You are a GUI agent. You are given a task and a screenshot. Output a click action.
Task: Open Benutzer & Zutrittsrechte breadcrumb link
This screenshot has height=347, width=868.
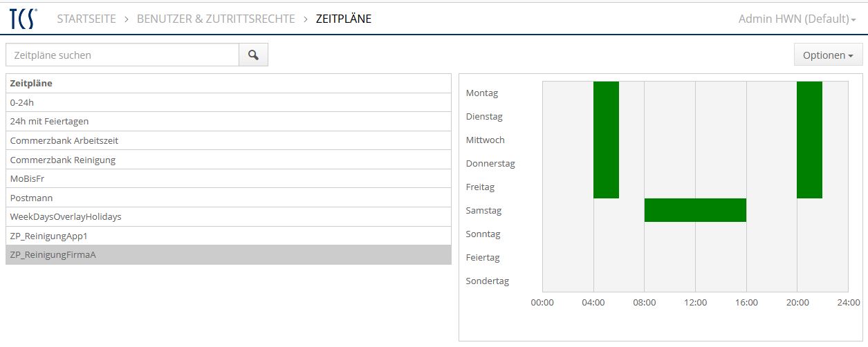pyautogui.click(x=216, y=19)
